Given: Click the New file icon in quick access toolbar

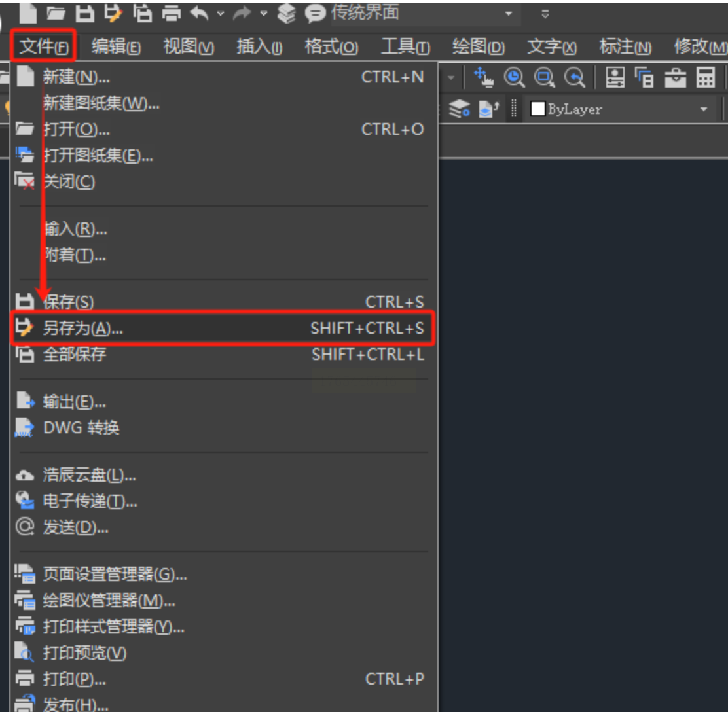Looking at the screenshot, I should tap(28, 12).
